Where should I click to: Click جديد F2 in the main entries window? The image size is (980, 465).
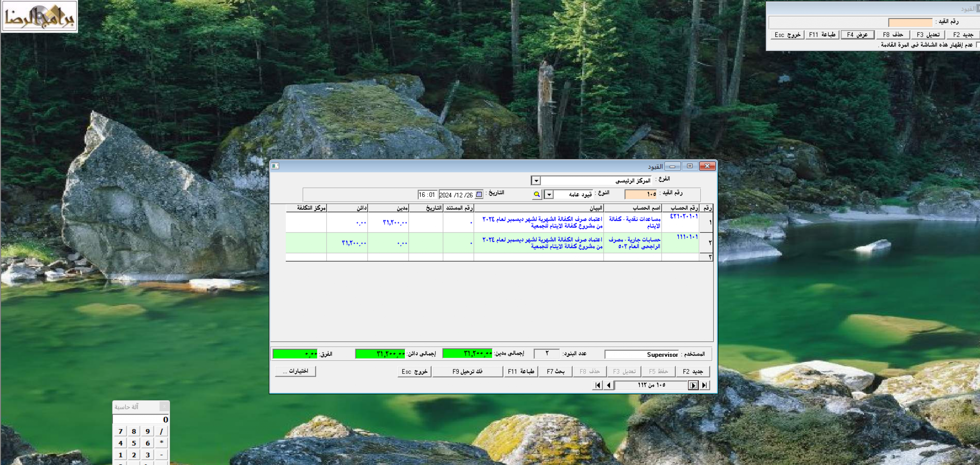[x=693, y=371]
